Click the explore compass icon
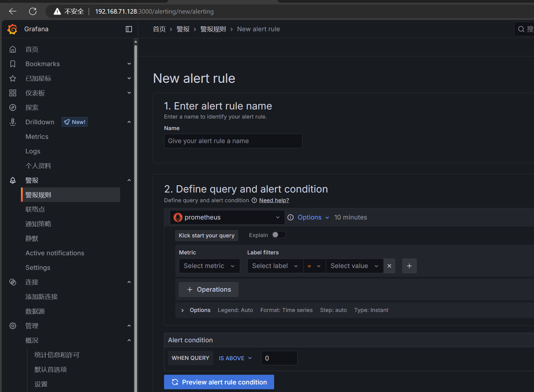The height and width of the screenshot is (392, 534). click(13, 107)
